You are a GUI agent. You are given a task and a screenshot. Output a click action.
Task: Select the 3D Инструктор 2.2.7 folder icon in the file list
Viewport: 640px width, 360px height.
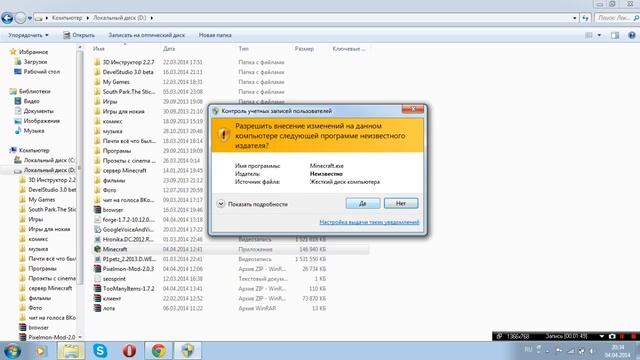pyautogui.click(x=97, y=62)
